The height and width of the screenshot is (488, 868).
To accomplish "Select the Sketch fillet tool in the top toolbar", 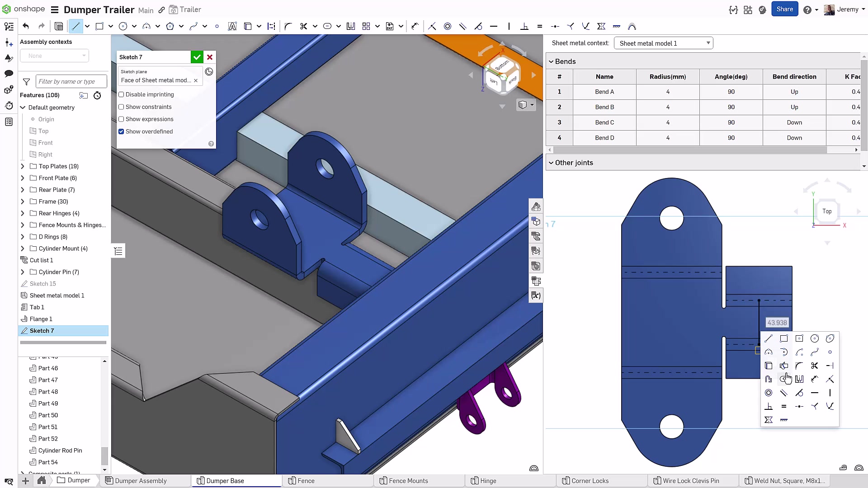I will tap(288, 26).
